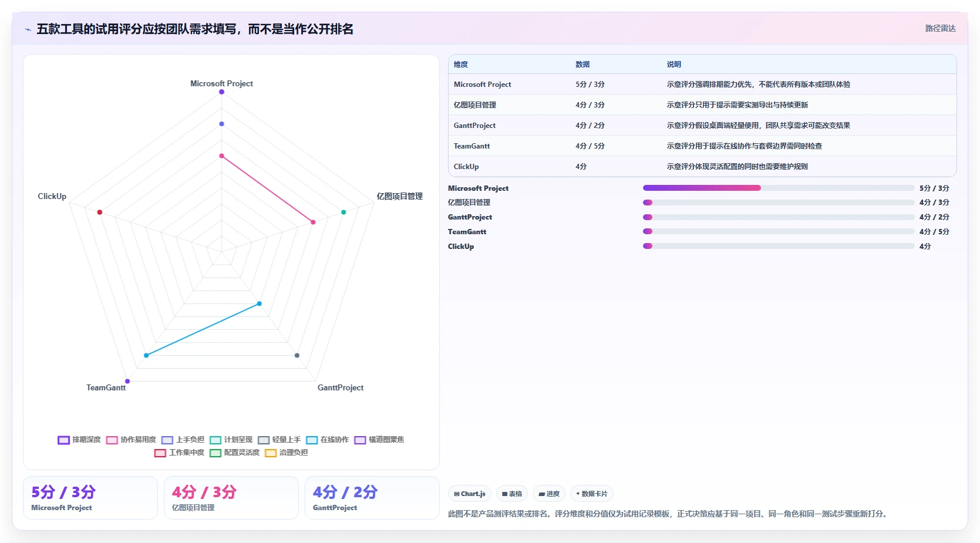Click the 示意评分体现灵活配置 description cell
Image resolution: width=980 pixels, height=543 pixels.
(737, 167)
